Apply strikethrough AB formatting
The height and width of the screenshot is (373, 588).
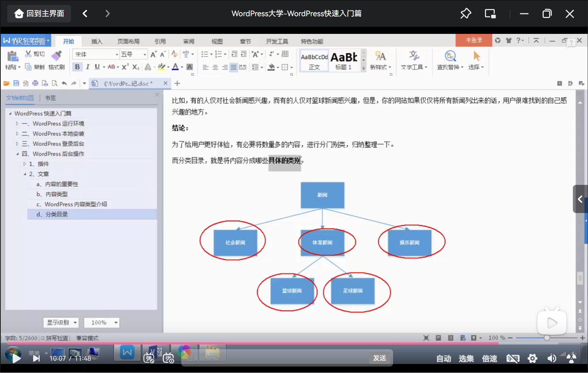(111, 67)
